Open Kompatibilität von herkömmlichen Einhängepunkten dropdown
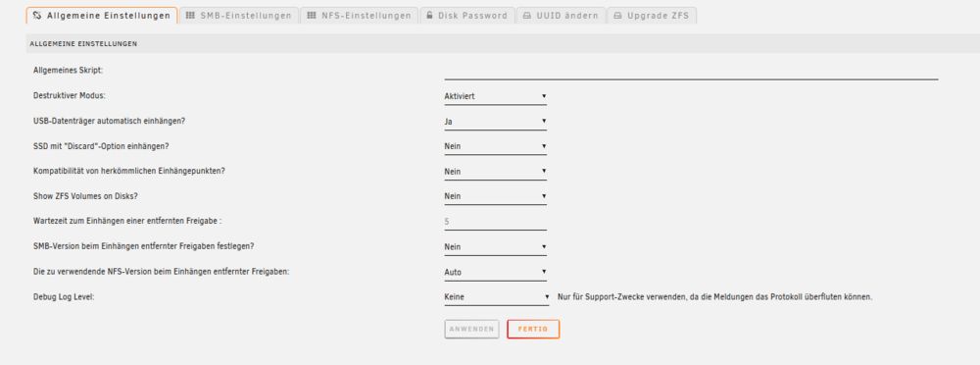Image resolution: width=980 pixels, height=365 pixels. coord(496,172)
